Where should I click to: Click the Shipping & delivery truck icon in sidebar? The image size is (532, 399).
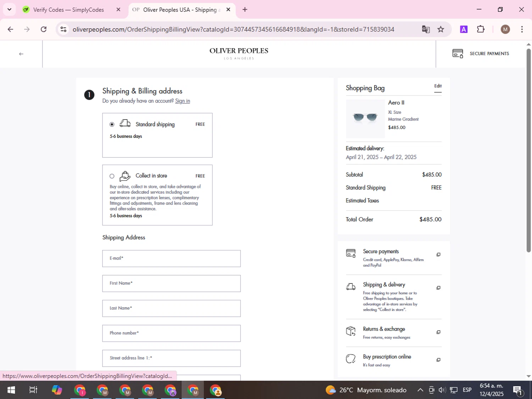pos(350,287)
